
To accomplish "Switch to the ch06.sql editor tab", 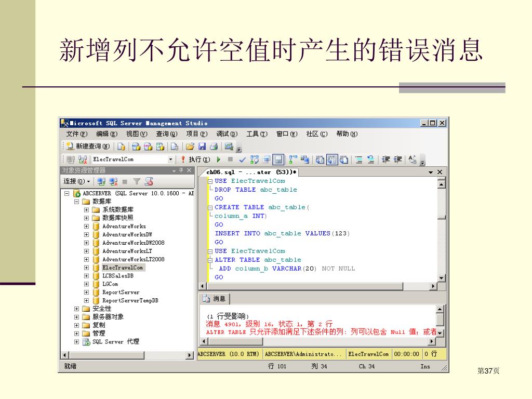I will tap(251, 172).
